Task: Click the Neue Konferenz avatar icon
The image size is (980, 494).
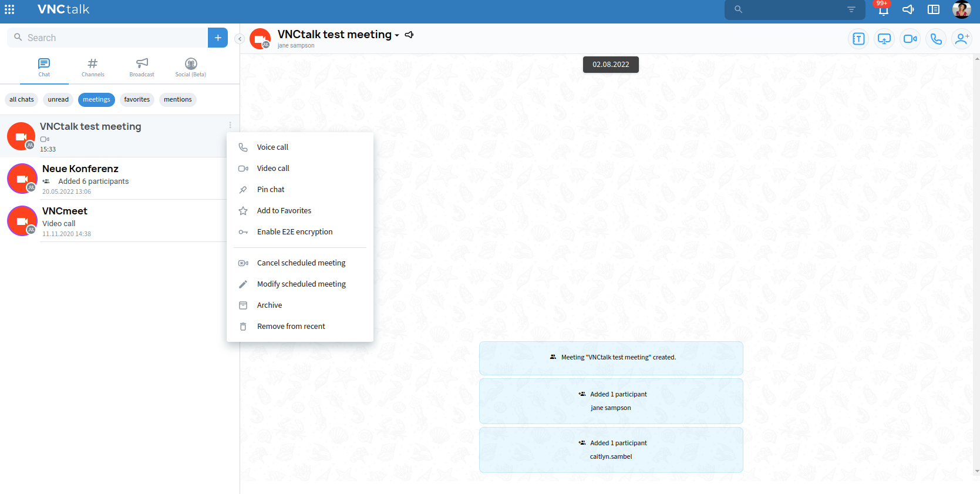Action: (x=22, y=179)
